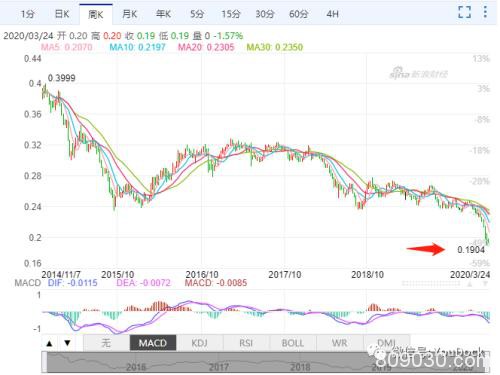This screenshot has height=375, width=500.
Task: Select the 1分 period tab
Action: [x=28, y=14]
